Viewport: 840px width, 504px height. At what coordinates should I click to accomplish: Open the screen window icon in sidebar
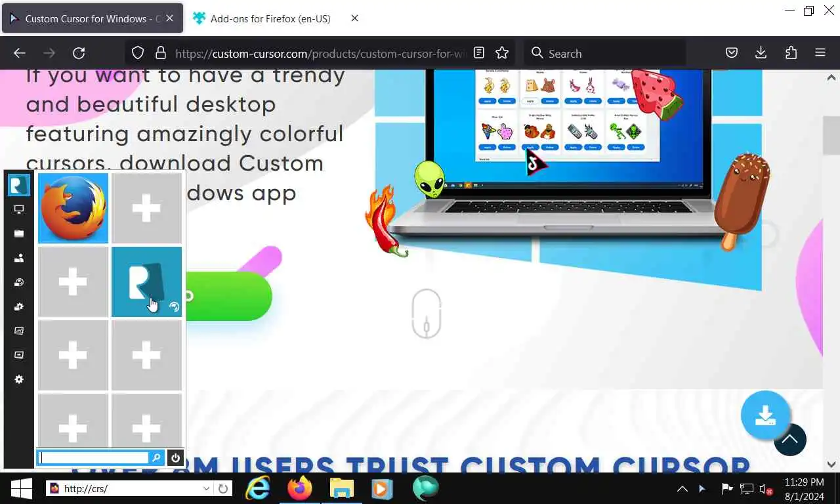[x=19, y=355]
